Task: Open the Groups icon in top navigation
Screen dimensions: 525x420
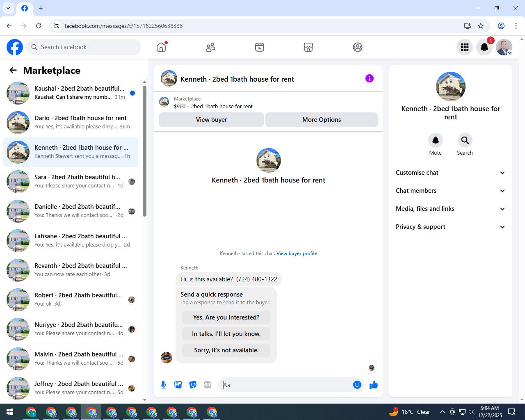Action: (x=358, y=47)
